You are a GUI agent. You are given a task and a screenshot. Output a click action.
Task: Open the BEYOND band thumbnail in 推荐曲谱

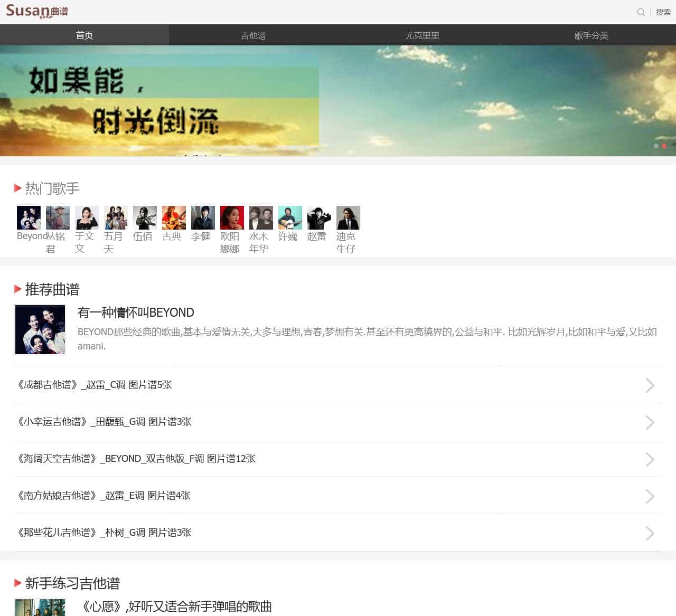tap(40, 329)
